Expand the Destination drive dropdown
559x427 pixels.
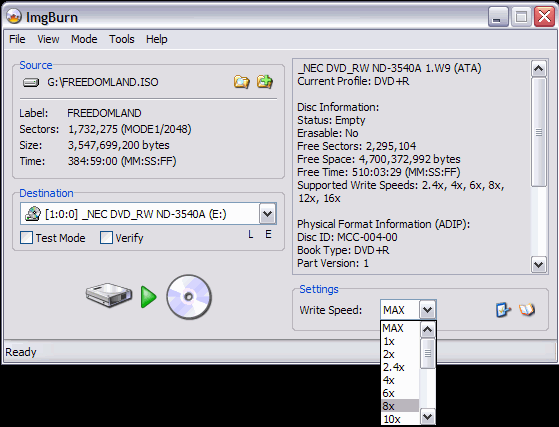267,214
